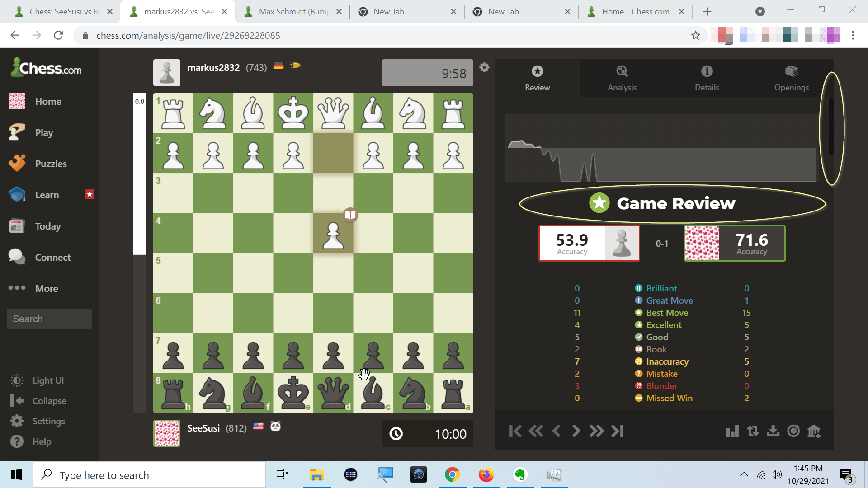The image size is (868, 488).
Task: Click the black queen on d8
Action: (x=333, y=393)
